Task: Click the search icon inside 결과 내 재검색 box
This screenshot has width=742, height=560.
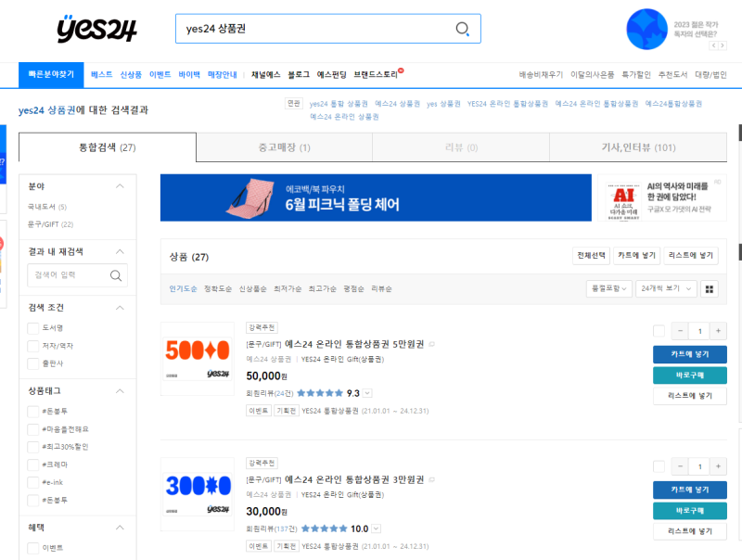Action: tap(115, 275)
